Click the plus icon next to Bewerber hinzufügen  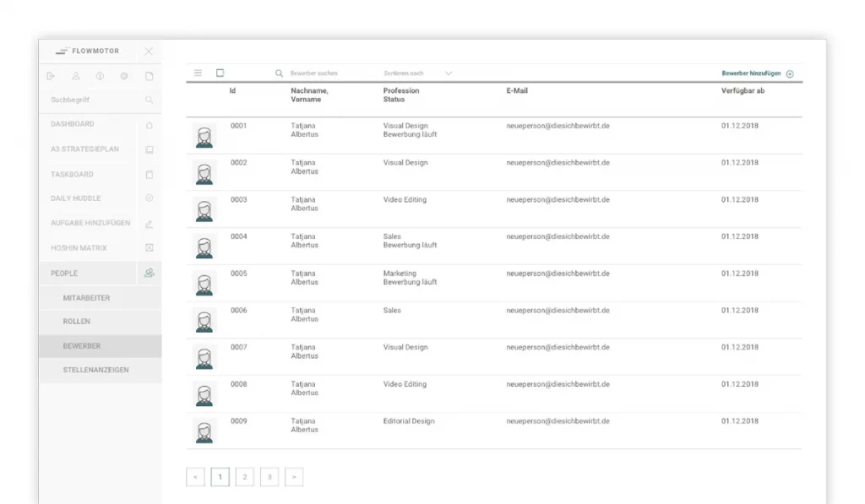(x=790, y=74)
